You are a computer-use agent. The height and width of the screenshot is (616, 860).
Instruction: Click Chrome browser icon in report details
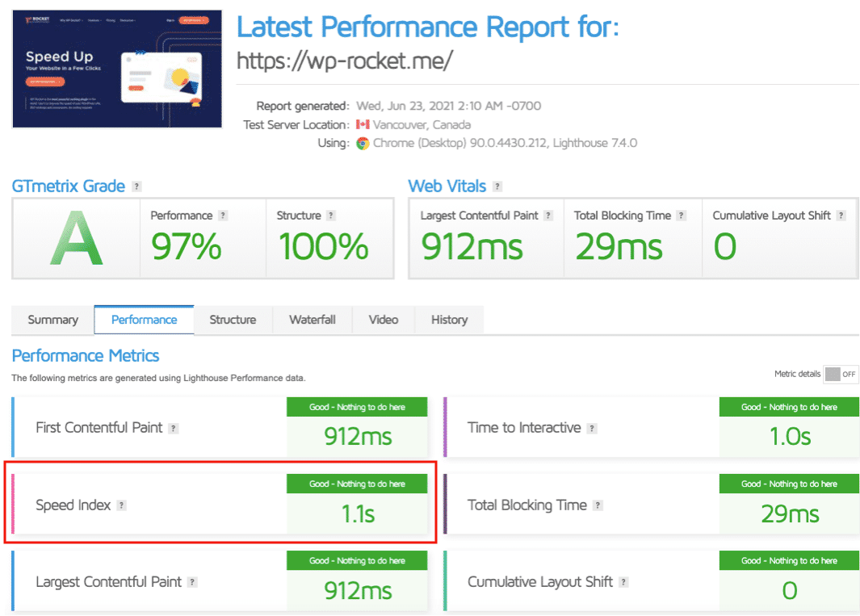[x=363, y=143]
